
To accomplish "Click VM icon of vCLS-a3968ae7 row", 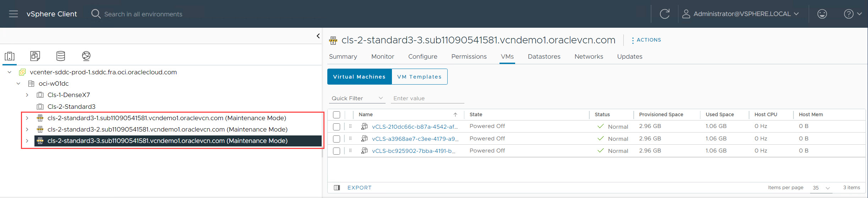I will pyautogui.click(x=364, y=139).
